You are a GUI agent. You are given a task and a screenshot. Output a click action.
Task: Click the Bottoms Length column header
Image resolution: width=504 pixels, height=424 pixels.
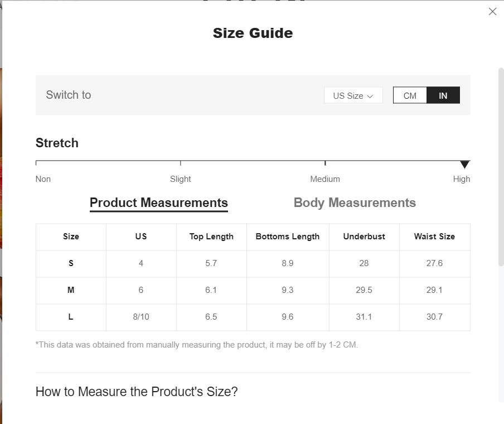point(288,237)
